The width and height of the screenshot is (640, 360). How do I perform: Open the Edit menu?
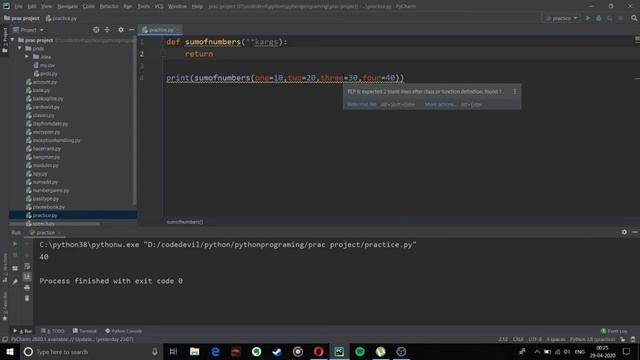[32, 6]
